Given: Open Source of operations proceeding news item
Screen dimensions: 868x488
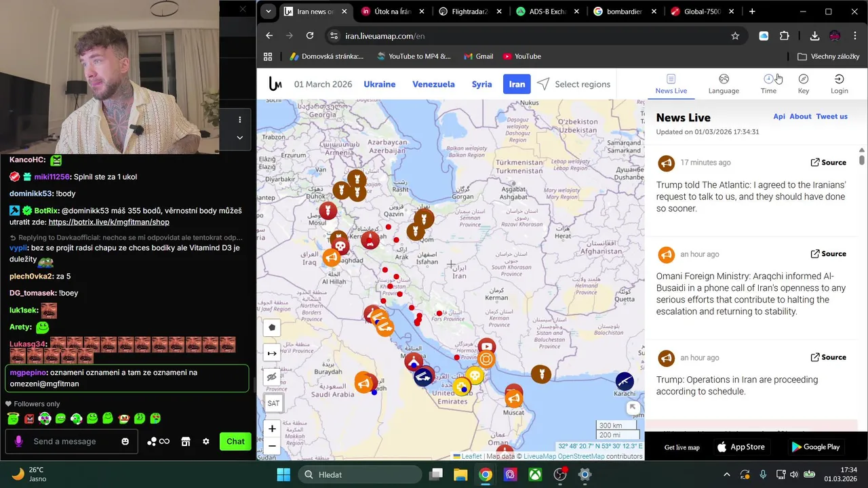Looking at the screenshot, I should 829,357.
